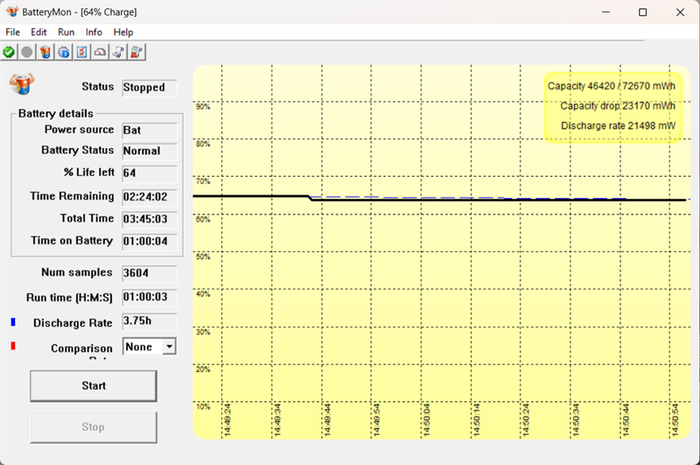Click the blue Discharge Rate color marker
Image resolution: width=700 pixels, height=465 pixels.
coord(13,322)
